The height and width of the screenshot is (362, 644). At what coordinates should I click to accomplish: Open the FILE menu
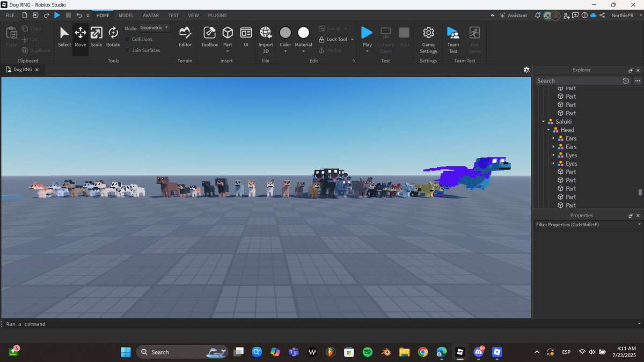(x=10, y=16)
